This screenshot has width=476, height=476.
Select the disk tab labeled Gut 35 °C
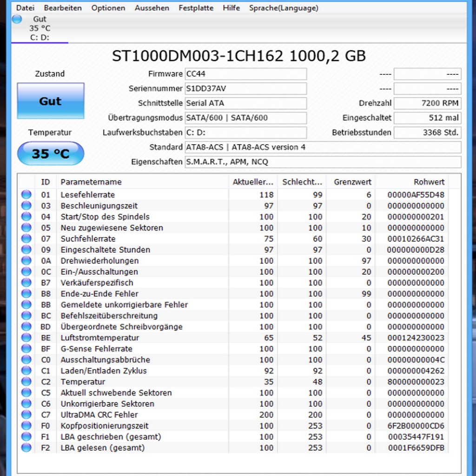40,28
